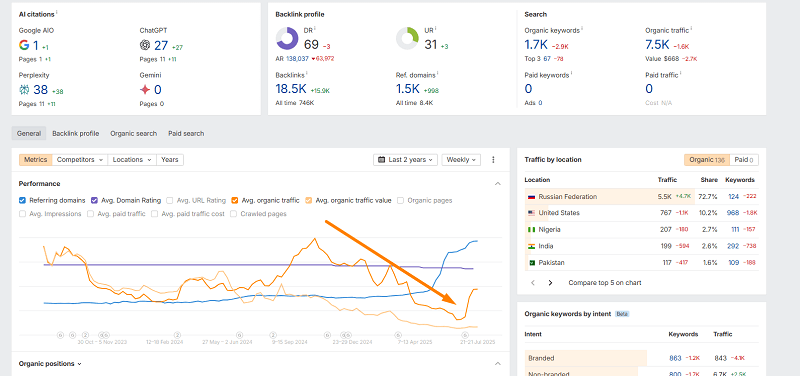Enable the Organic pages checkbox
This screenshot has height=376, width=800.
pyautogui.click(x=401, y=200)
